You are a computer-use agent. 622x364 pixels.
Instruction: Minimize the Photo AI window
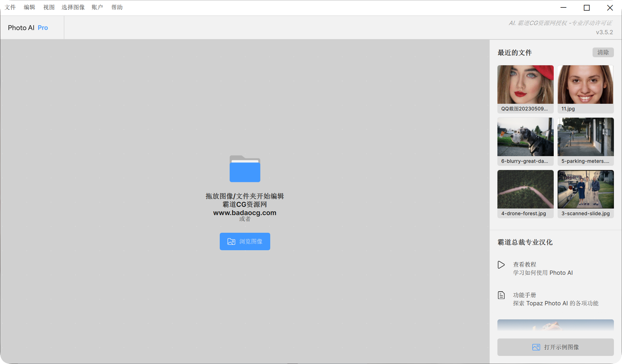[563, 7]
